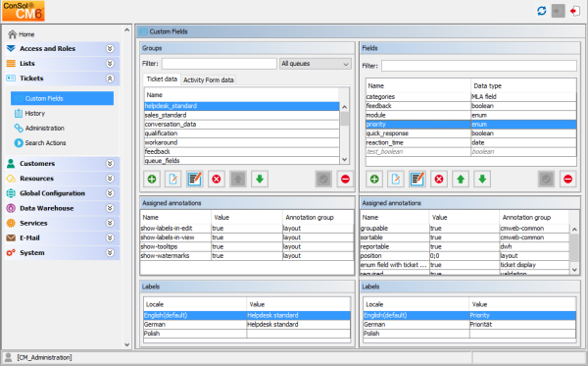Select the sales_standard group row
The width and height of the screenshot is (588, 366).
[x=242, y=115]
